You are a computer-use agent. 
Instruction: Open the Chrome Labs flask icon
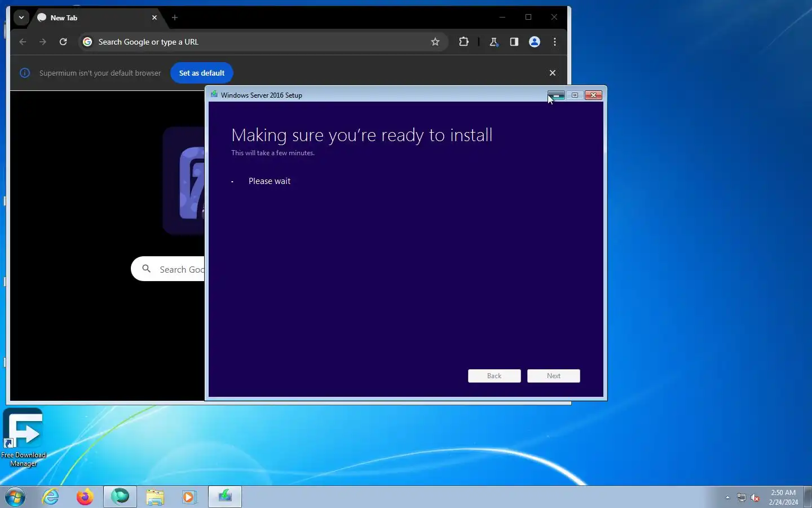[493, 42]
